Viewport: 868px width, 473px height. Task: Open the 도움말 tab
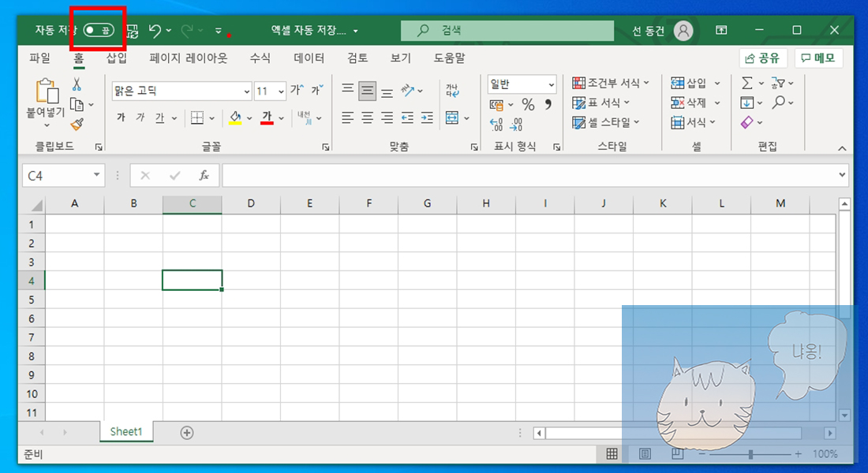tap(450, 58)
